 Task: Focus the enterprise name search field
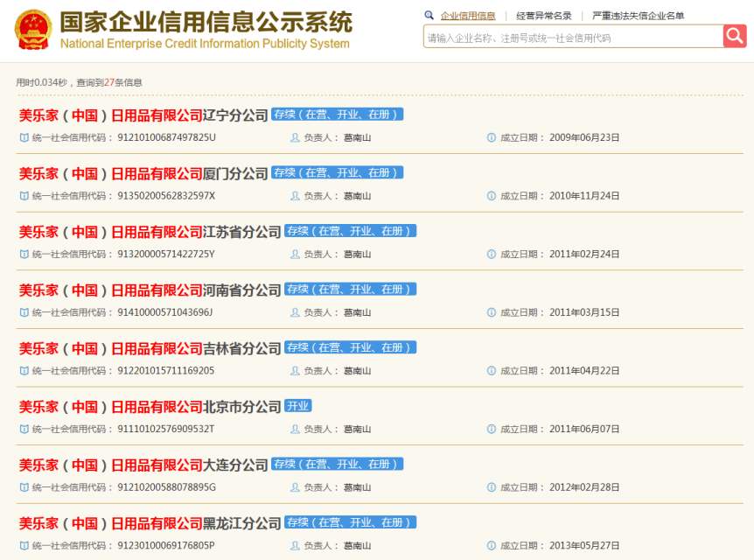(573, 37)
